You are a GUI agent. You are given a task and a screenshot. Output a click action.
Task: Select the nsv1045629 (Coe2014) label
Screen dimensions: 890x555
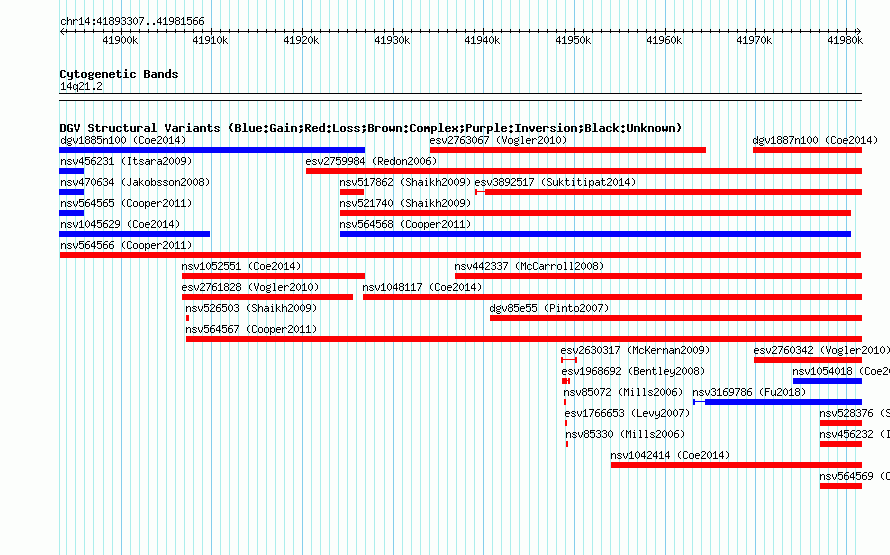[120, 224]
